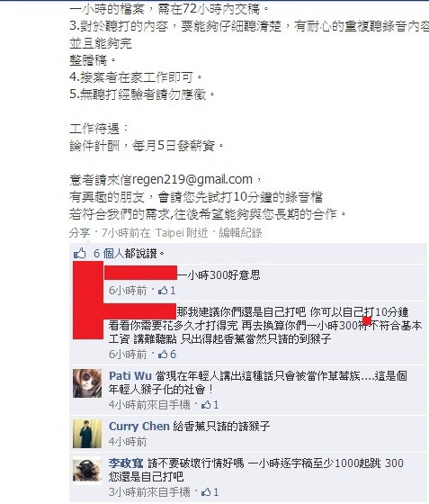429x504 pixels.
Task: Open the 編輯紀錄 edit history link
Action: (x=240, y=233)
